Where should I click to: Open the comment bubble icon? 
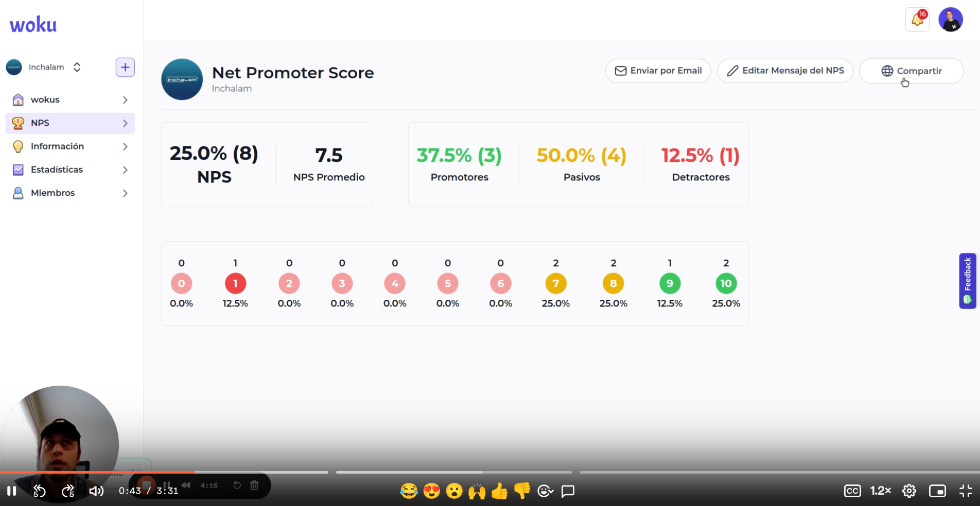pos(568,491)
